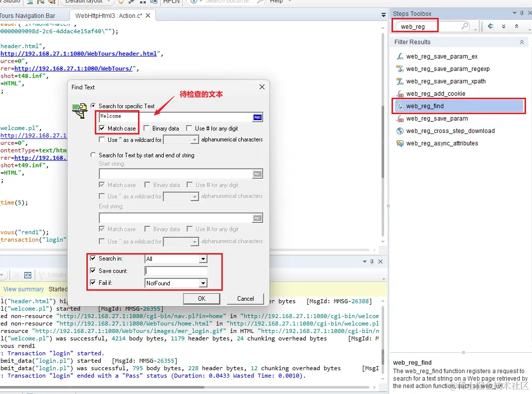Pin the output panel
Screen dimensions: 532x394
click(372, 262)
